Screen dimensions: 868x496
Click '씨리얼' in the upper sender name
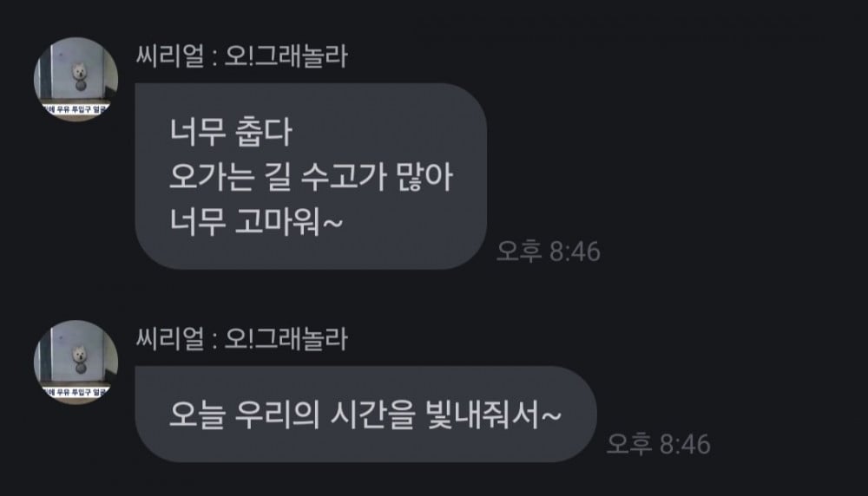pos(170,56)
